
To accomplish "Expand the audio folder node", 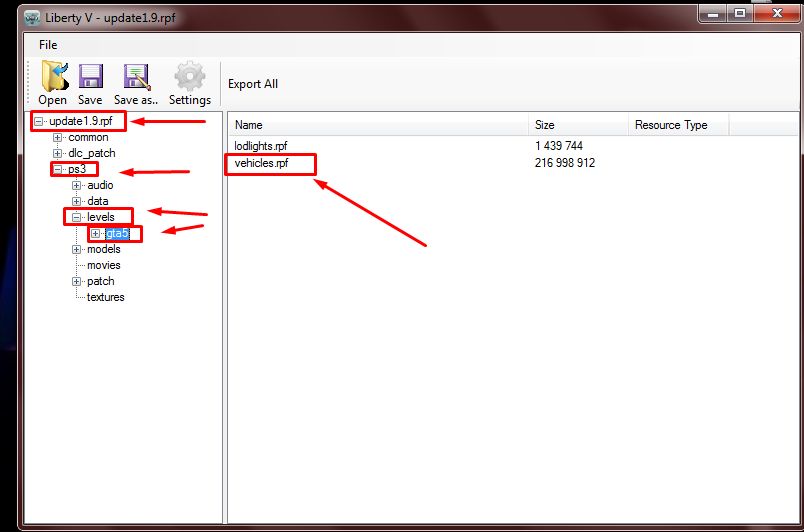I will click(x=77, y=185).
